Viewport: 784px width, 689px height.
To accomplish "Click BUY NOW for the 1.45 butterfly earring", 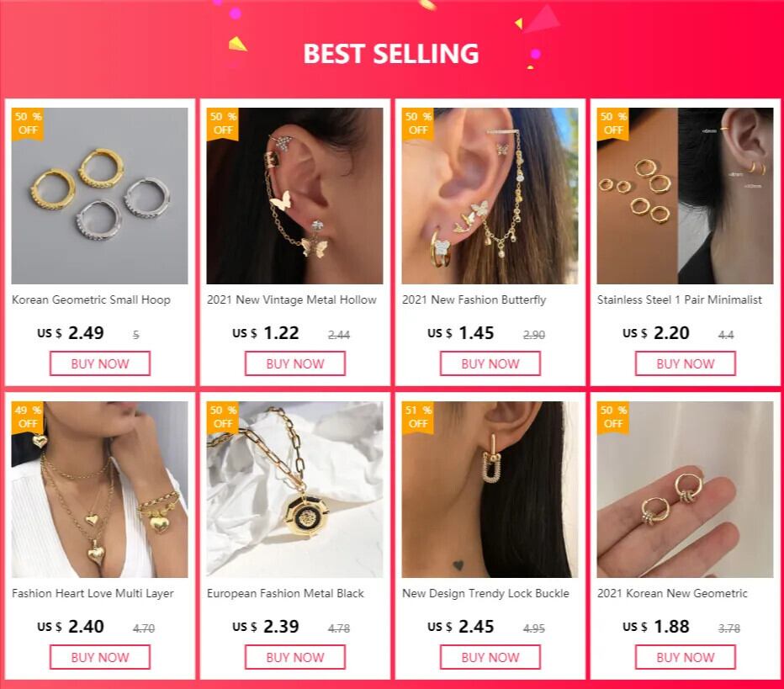I will click(490, 363).
